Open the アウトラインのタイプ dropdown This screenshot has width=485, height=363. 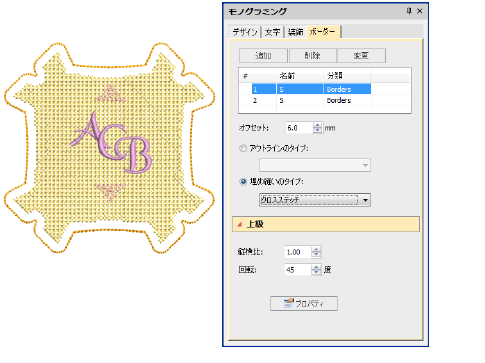[315, 165]
